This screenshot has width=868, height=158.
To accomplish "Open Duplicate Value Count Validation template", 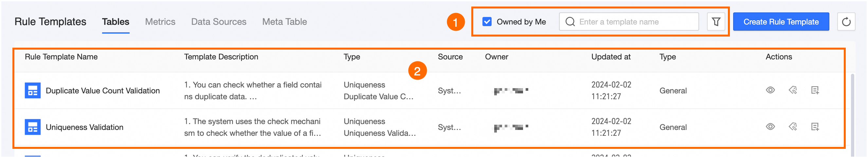I will coord(103,91).
